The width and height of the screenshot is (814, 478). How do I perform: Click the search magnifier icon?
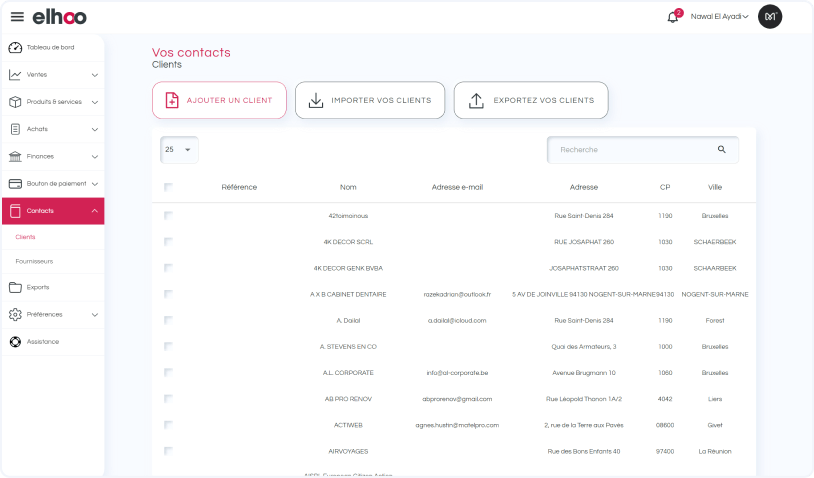click(722, 150)
